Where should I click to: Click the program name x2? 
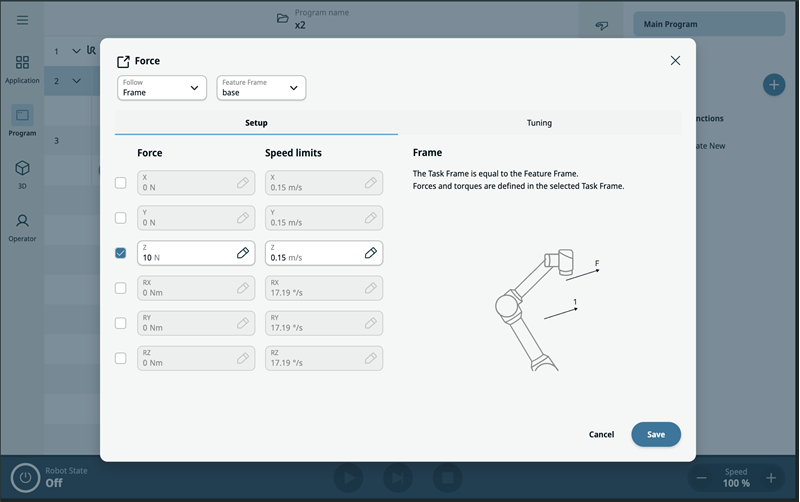coord(300,25)
